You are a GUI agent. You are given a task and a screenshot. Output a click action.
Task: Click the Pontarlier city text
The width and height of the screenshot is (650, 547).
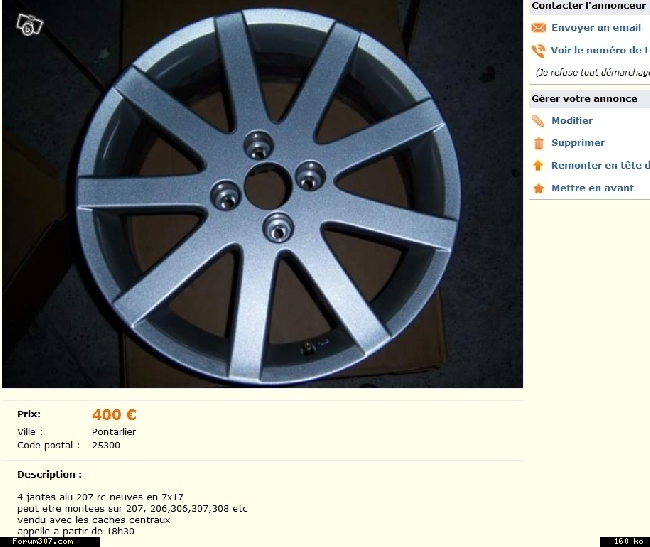[x=114, y=432]
